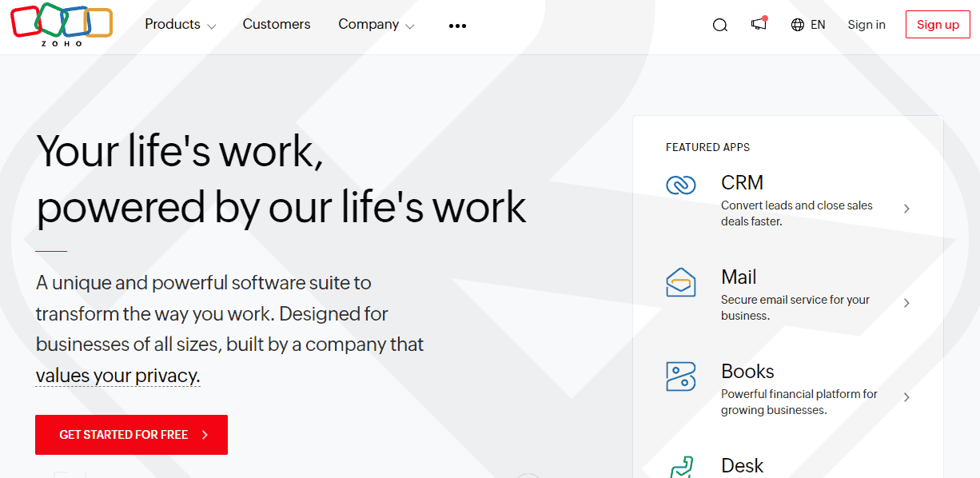Click the Sign up button
Viewport: 980px width, 478px height.
click(938, 25)
